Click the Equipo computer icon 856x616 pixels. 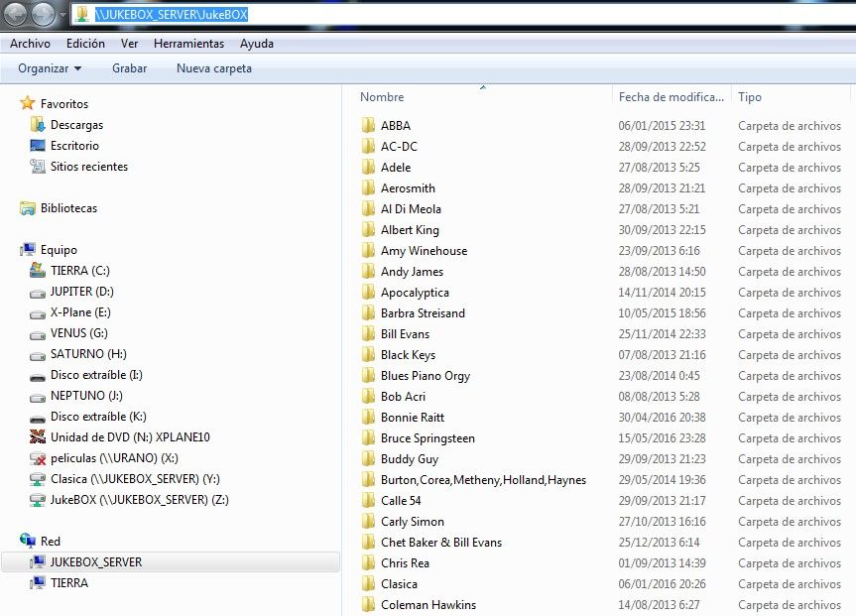coord(28,250)
